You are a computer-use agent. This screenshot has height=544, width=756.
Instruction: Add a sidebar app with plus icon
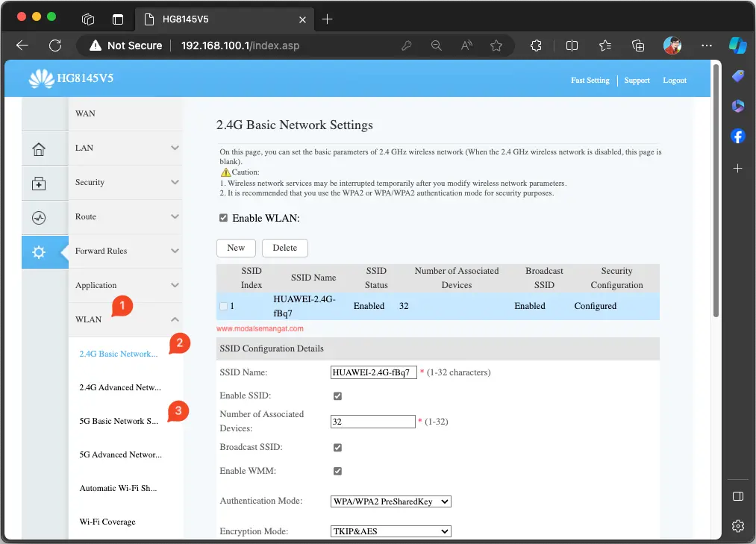tap(737, 169)
